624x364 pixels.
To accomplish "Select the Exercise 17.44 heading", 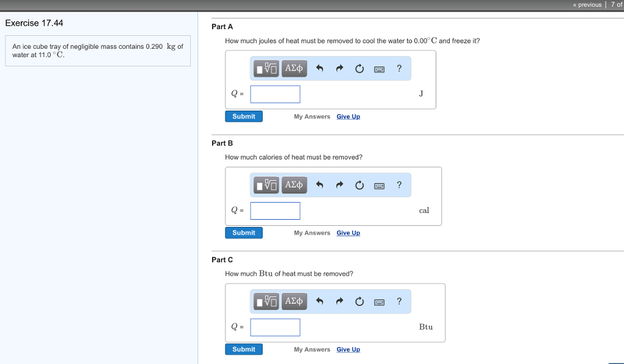I will (x=34, y=23).
